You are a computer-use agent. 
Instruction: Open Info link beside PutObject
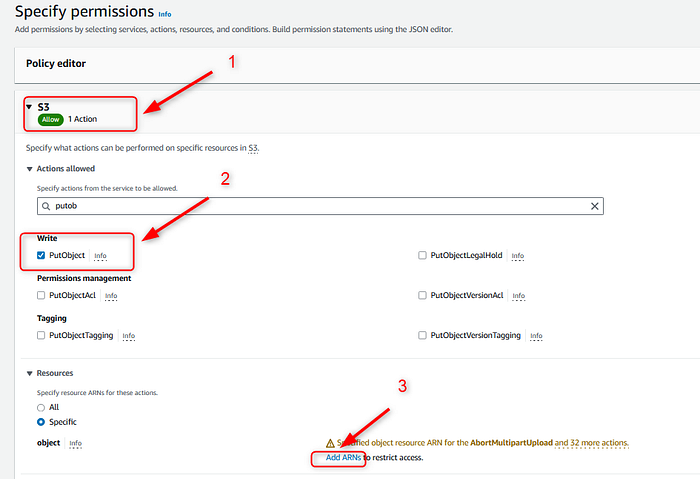[x=100, y=256]
